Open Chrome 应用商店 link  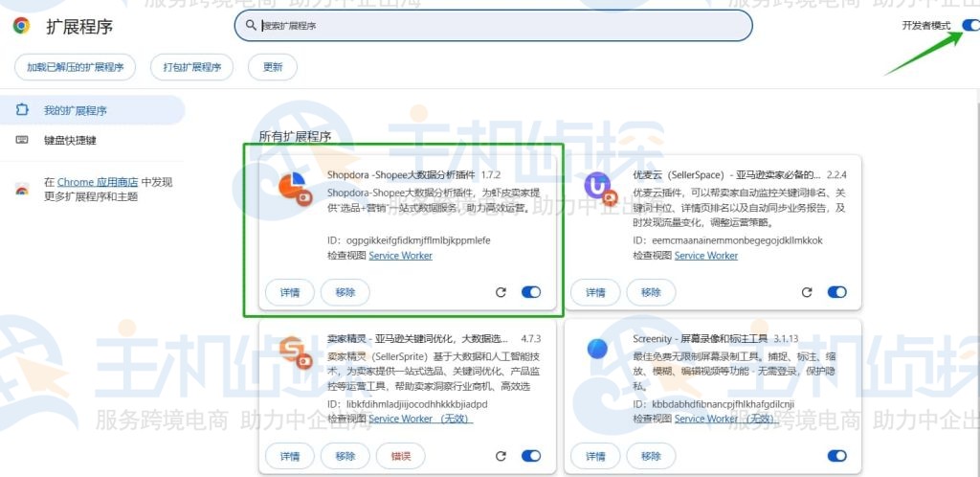tap(98, 182)
